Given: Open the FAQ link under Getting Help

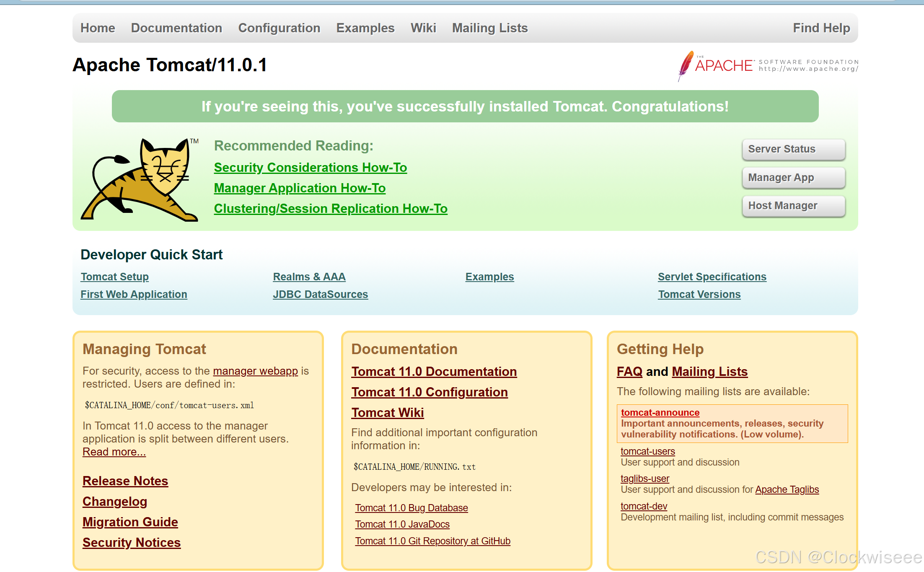Looking at the screenshot, I should click(x=629, y=371).
